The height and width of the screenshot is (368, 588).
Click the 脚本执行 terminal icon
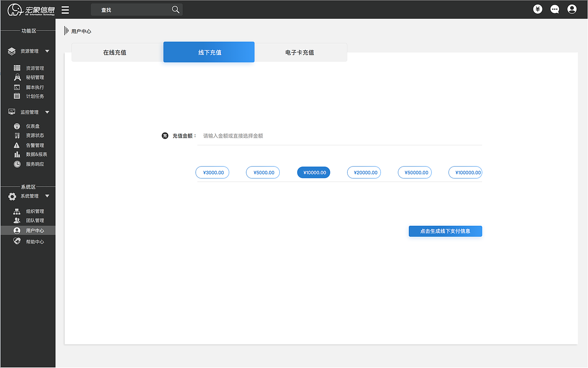click(x=17, y=87)
